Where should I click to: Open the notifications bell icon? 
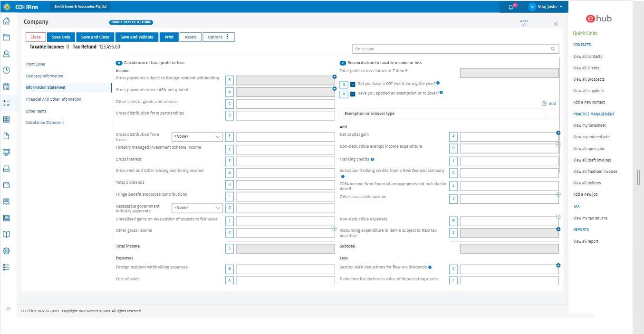(511, 7)
